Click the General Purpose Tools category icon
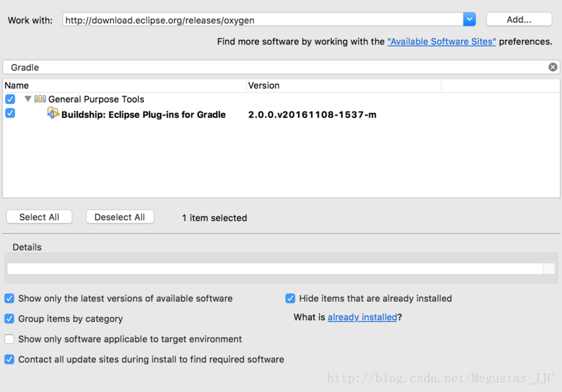The height and width of the screenshot is (392, 562). (40, 99)
